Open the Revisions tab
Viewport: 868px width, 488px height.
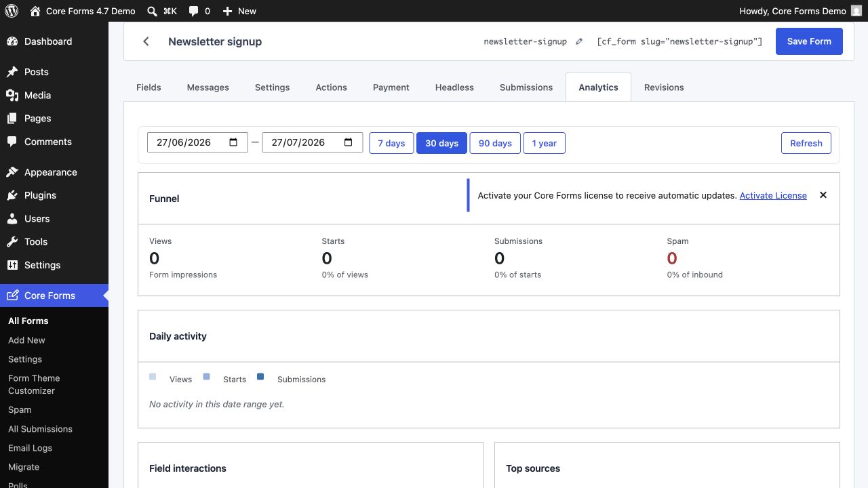(664, 87)
